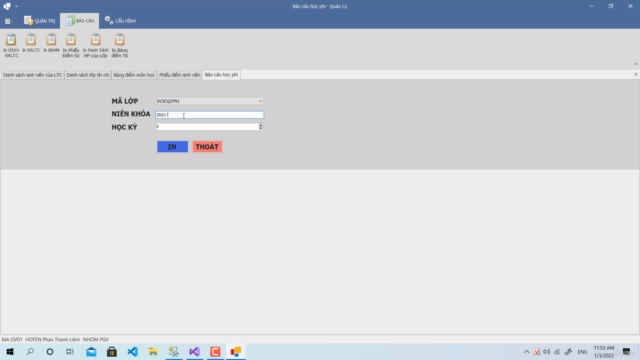Image resolution: width=640 pixels, height=360 pixels.
Task: Switch input language via ENG indicator
Action: [x=582, y=352]
